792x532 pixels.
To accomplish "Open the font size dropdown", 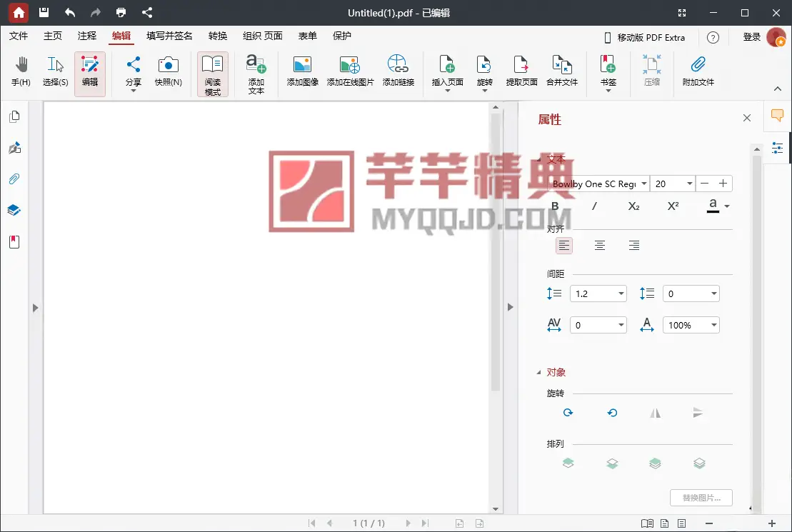I will click(689, 184).
